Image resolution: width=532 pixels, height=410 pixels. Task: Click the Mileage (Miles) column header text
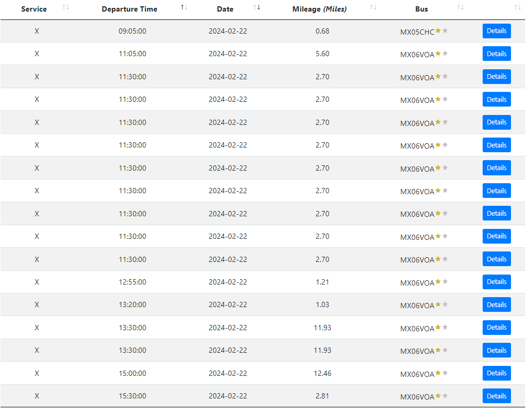click(x=319, y=9)
